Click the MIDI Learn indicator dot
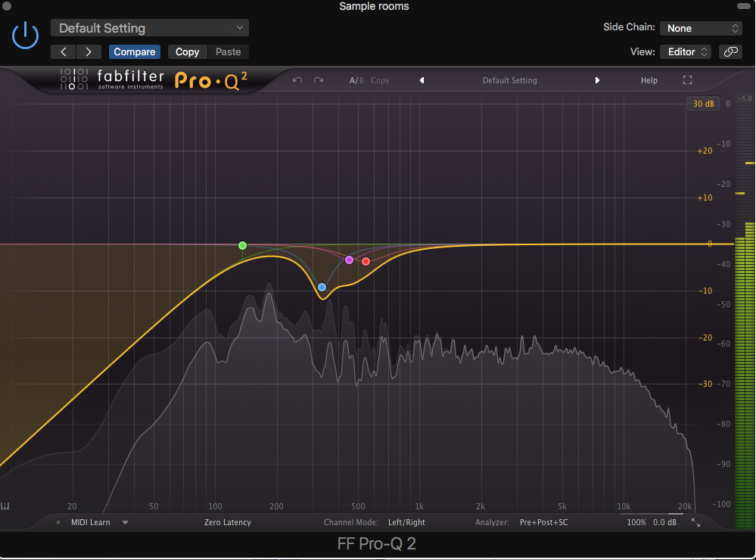This screenshot has width=756, height=560. click(58, 522)
